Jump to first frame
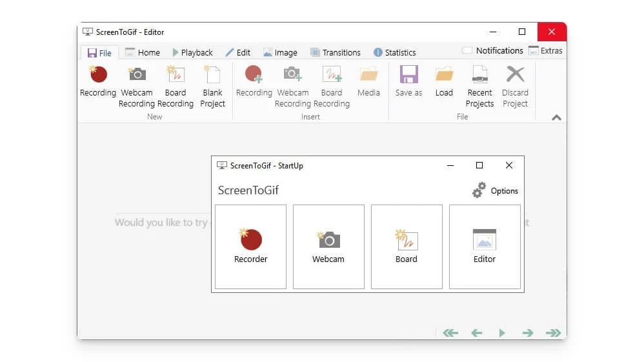Image resolution: width=644 pixels, height=362 pixels. pyautogui.click(x=450, y=333)
